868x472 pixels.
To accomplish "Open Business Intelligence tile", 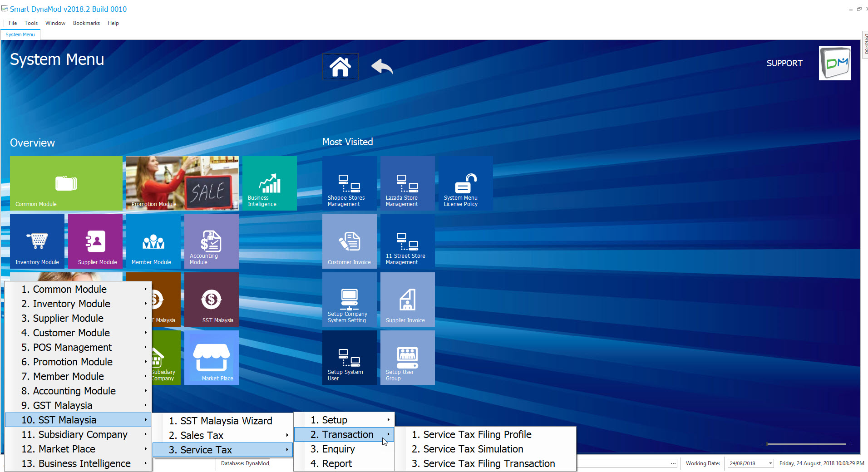I will tap(270, 183).
